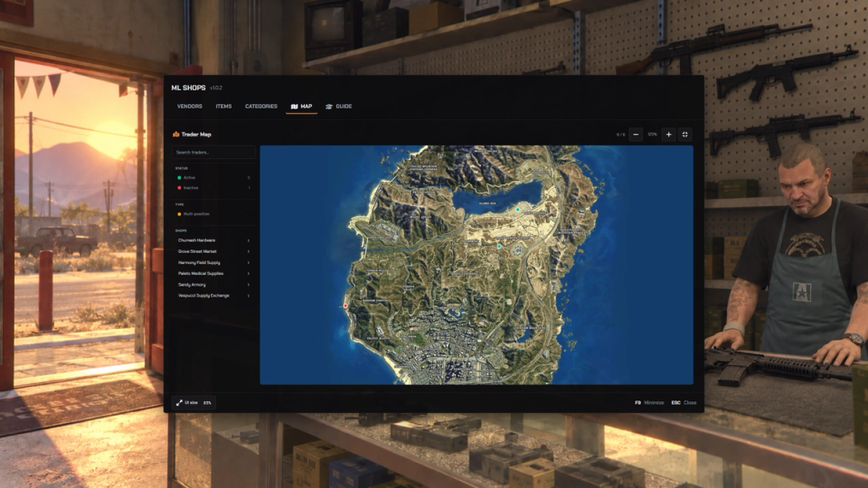Click the ML SHOPS title
Image resolution: width=868 pixels, height=488 pixels.
pyautogui.click(x=188, y=88)
